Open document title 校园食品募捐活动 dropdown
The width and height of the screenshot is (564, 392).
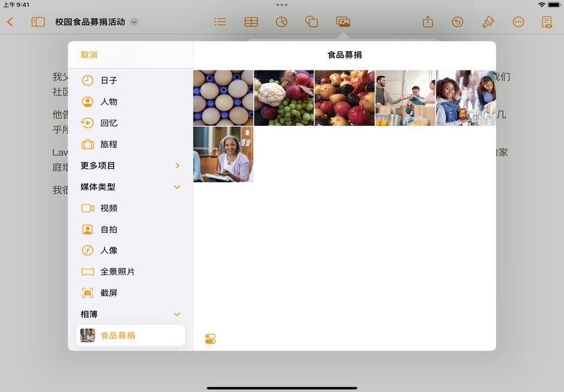pos(134,22)
